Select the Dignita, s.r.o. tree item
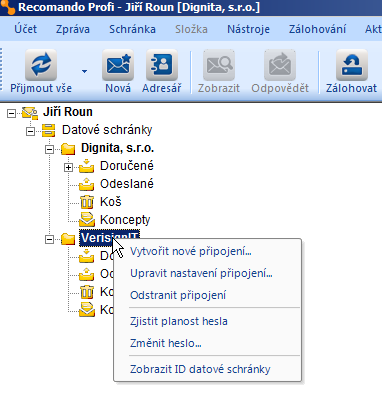382x398 pixels. tap(117, 148)
